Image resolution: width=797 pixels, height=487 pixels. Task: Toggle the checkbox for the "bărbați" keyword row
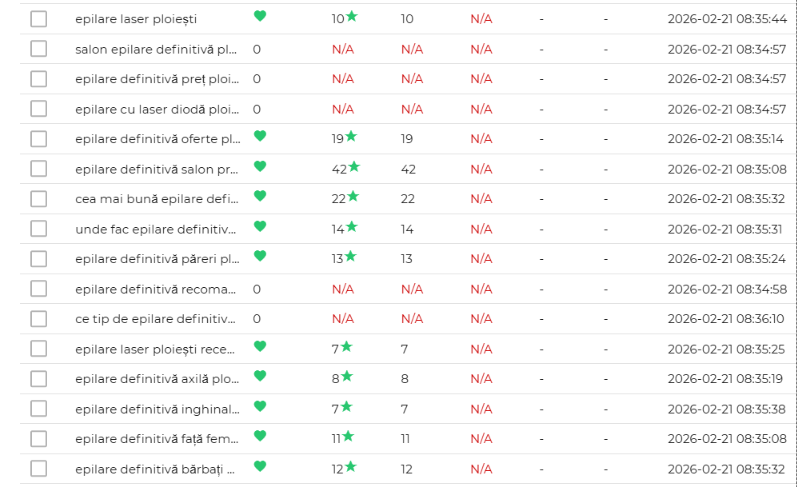pos(39,469)
